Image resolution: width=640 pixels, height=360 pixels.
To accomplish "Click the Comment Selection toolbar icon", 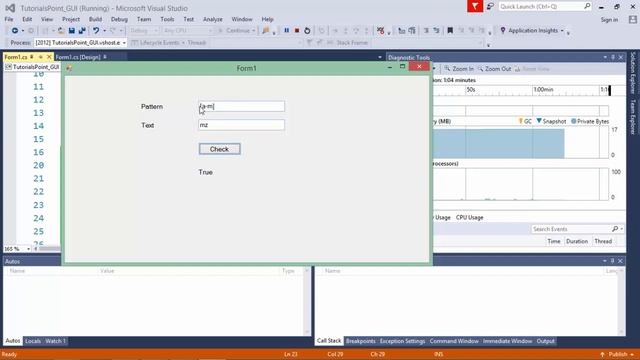I will coord(426,31).
